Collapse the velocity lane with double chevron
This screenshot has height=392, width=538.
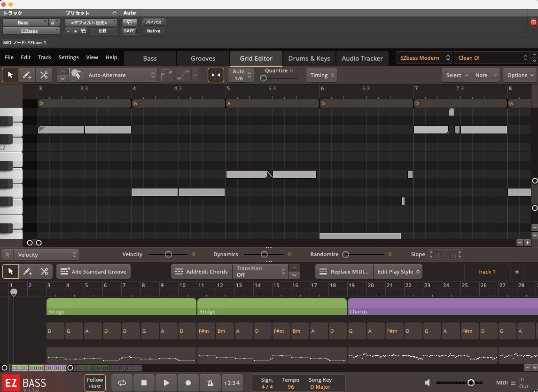pos(7,255)
